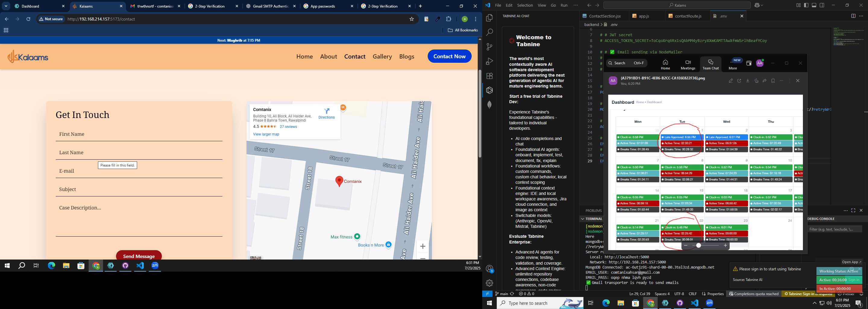The image size is (868, 309).
Task: Open VS Code Search icon in activity bar
Action: pos(489,32)
